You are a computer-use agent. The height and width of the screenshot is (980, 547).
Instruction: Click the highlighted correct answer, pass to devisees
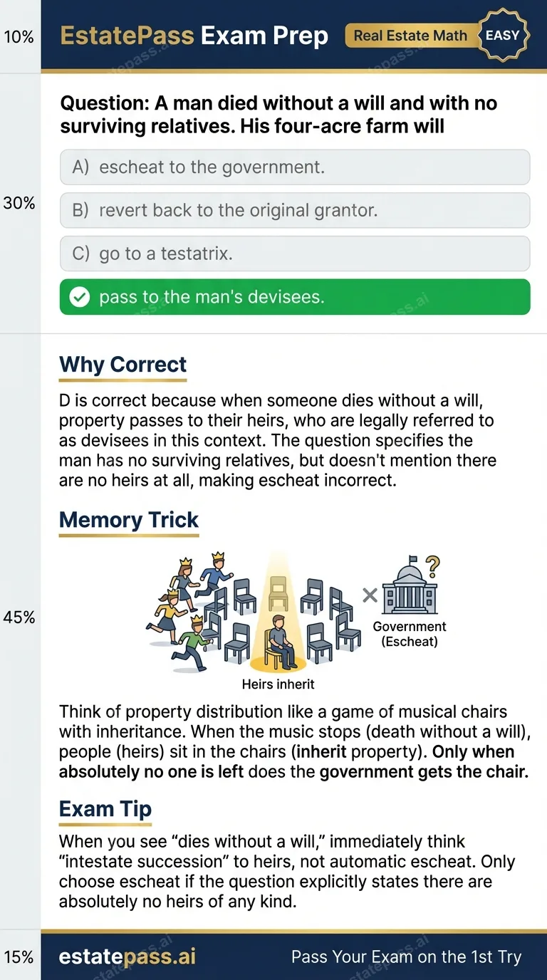(x=295, y=296)
